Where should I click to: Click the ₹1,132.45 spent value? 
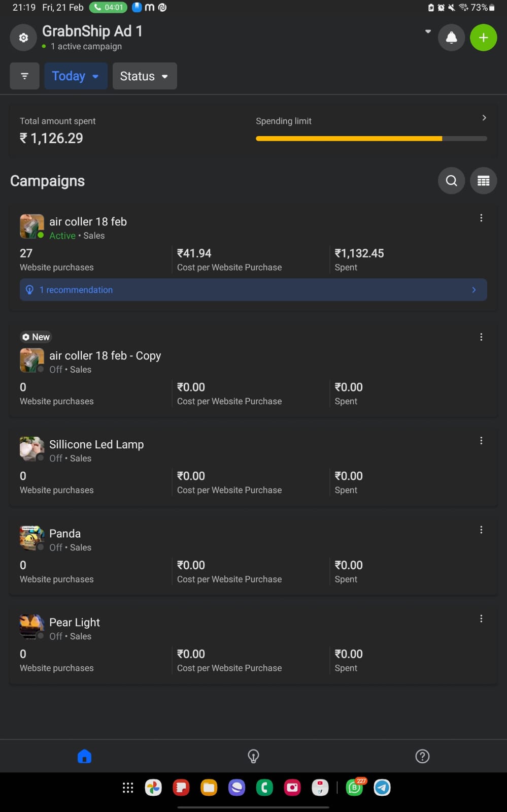click(359, 253)
